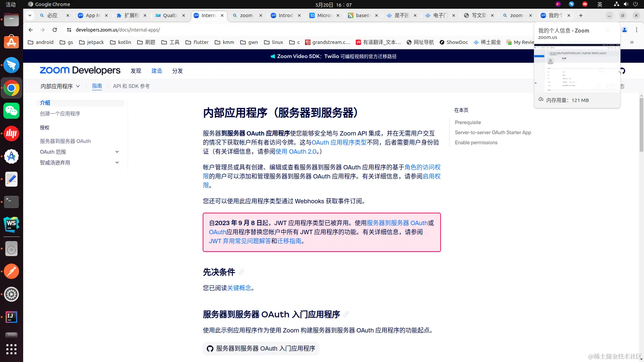Open the tab search dropdown
Screen dimensions: 644x362
[x=30, y=15]
